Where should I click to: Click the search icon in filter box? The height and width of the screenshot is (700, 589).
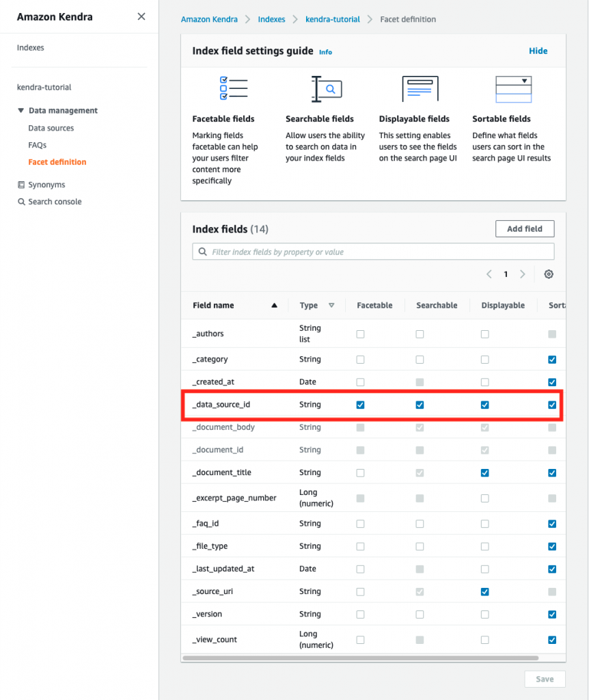202,252
